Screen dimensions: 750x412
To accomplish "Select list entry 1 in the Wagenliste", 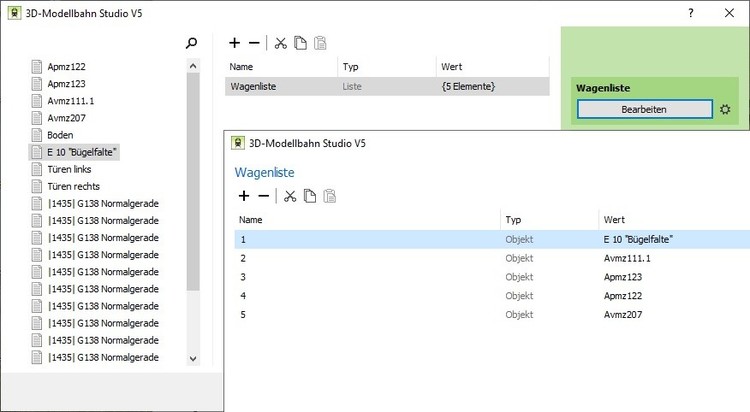I will [492, 239].
